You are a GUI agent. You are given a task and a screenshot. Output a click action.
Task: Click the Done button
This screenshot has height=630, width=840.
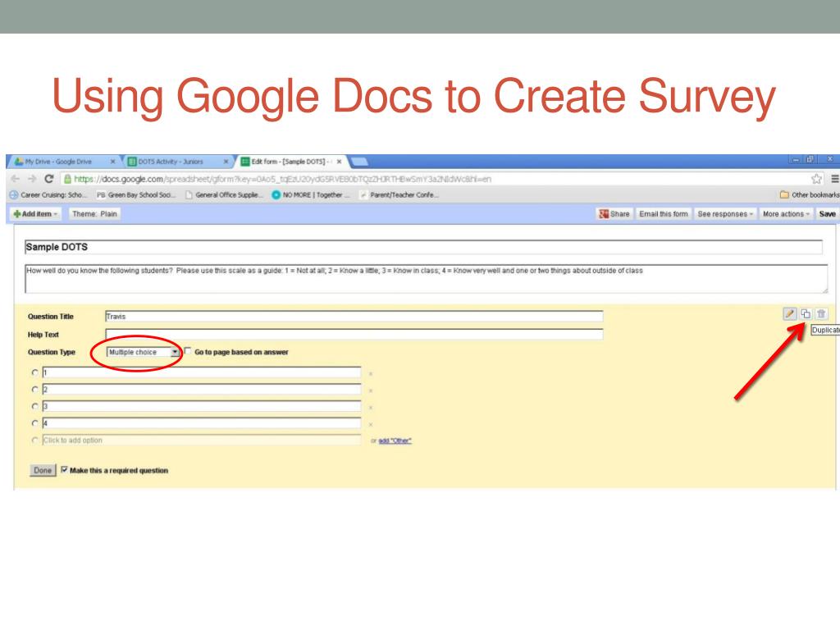42,471
